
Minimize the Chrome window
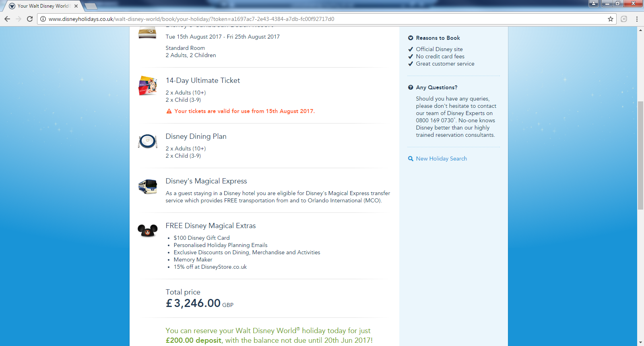(x=607, y=4)
